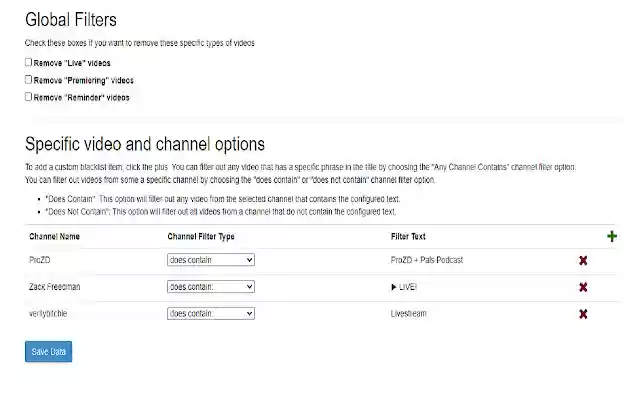Click the Save Data button
The height and width of the screenshot is (400, 640).
(48, 351)
